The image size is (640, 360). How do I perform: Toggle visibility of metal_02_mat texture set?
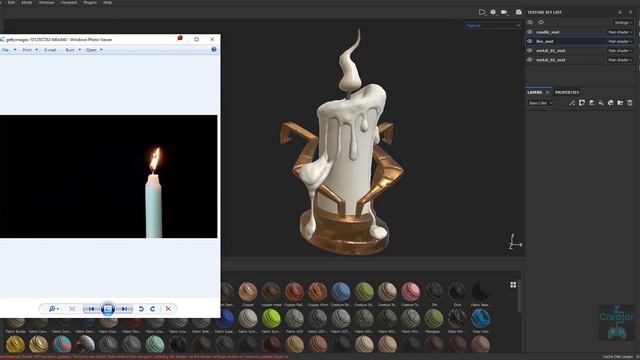pos(530,60)
